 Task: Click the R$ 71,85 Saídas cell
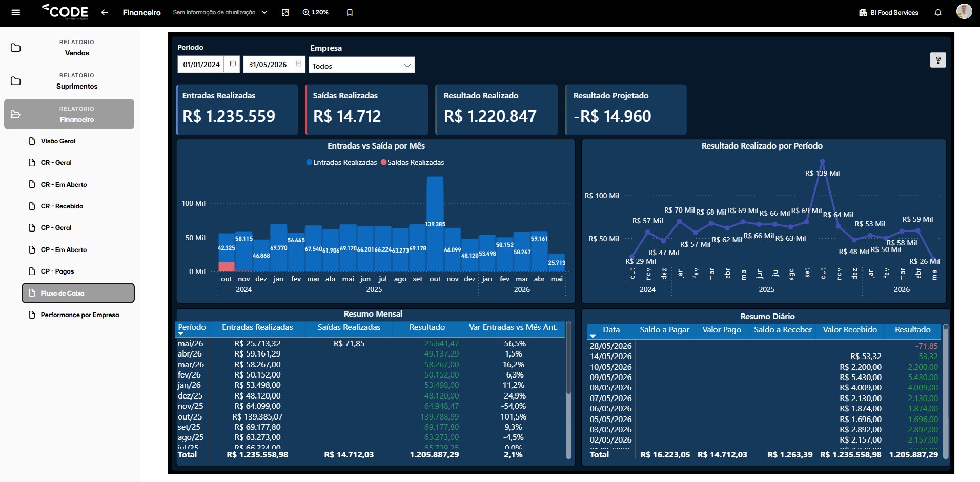pyautogui.click(x=349, y=344)
